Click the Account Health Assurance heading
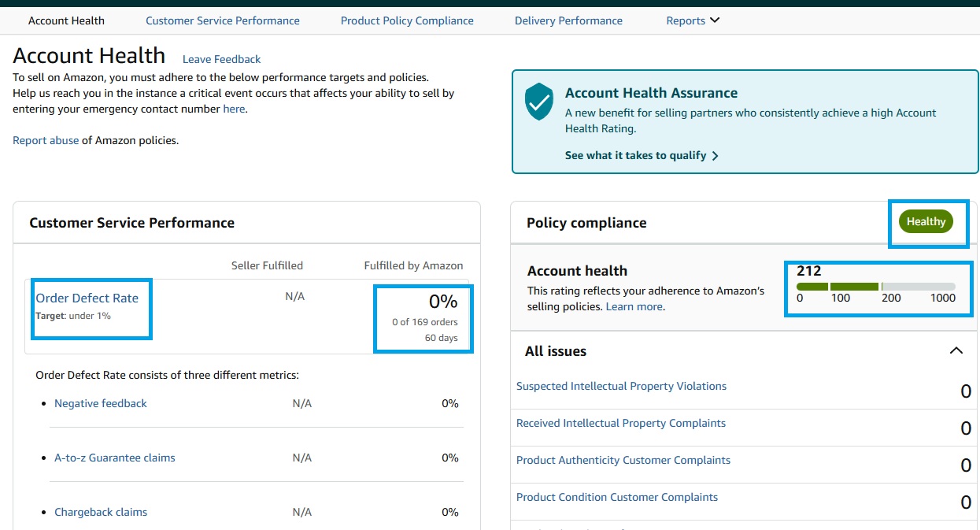 (651, 93)
